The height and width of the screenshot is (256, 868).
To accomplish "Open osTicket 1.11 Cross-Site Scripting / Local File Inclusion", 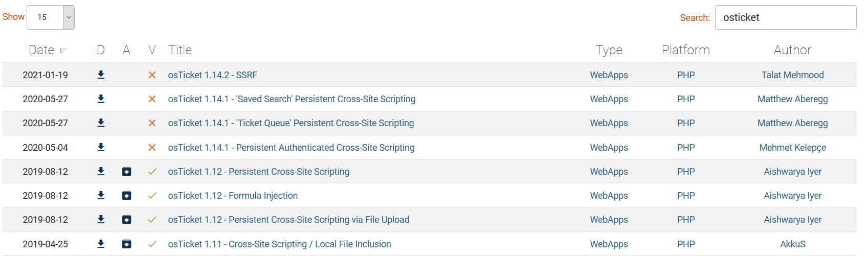I will 279,244.
